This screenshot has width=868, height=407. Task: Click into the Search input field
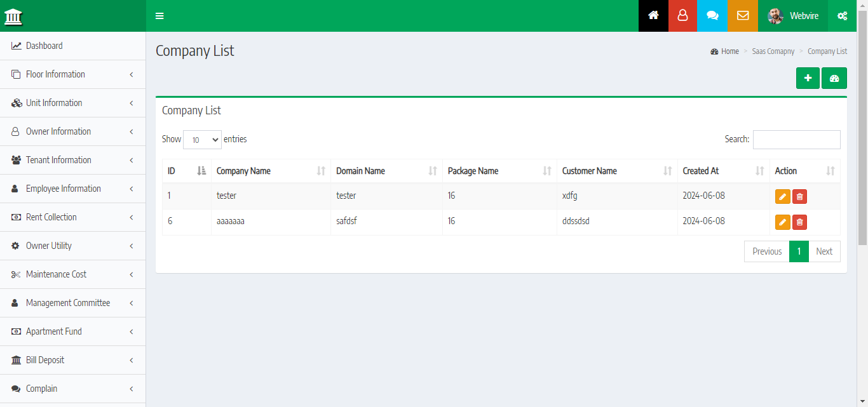796,140
